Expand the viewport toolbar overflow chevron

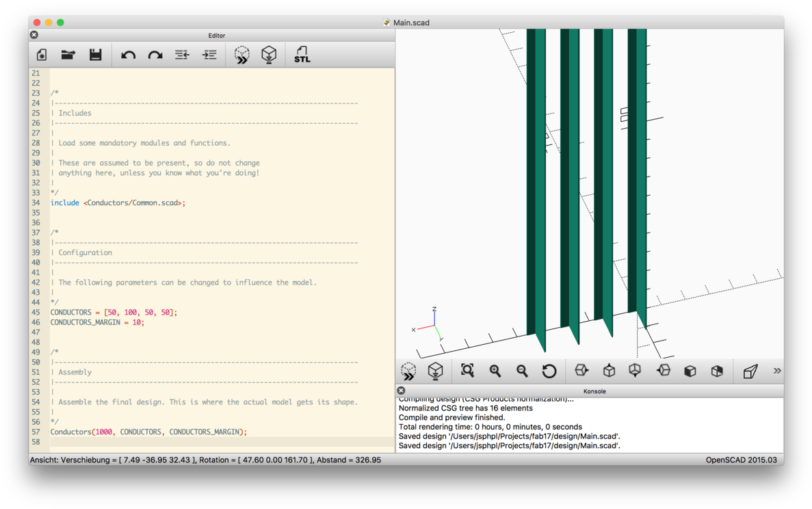[777, 371]
